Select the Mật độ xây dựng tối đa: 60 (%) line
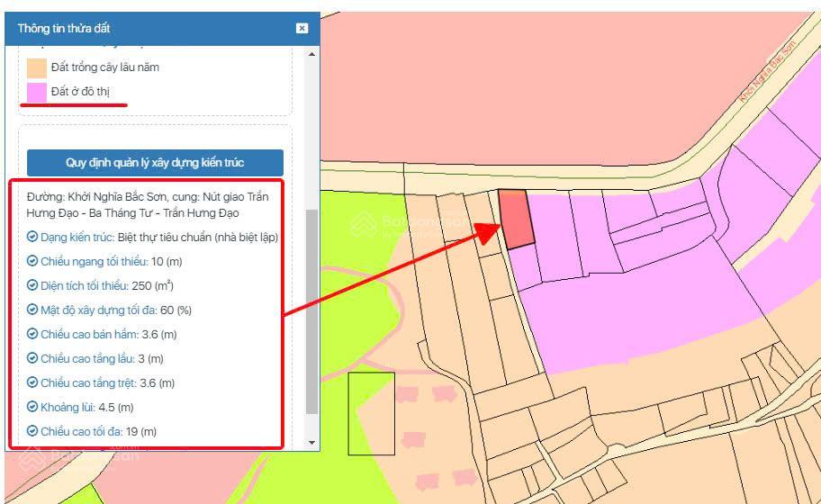Viewport: 821px width, 504px height. point(116,310)
